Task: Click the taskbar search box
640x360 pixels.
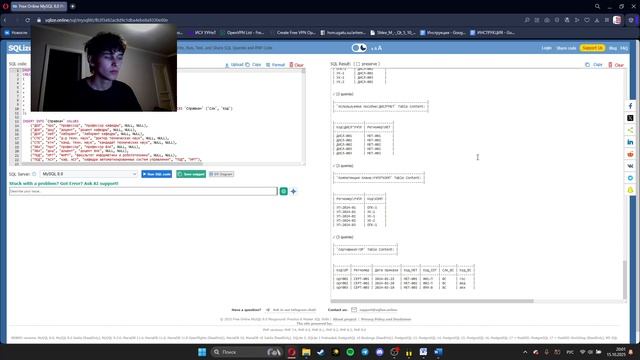Action: tap(247, 352)
